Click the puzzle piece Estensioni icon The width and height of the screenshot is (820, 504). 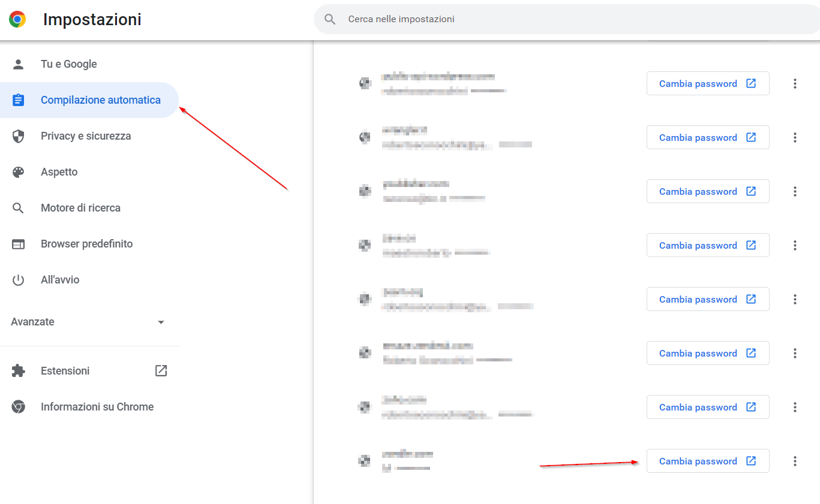pos(19,371)
